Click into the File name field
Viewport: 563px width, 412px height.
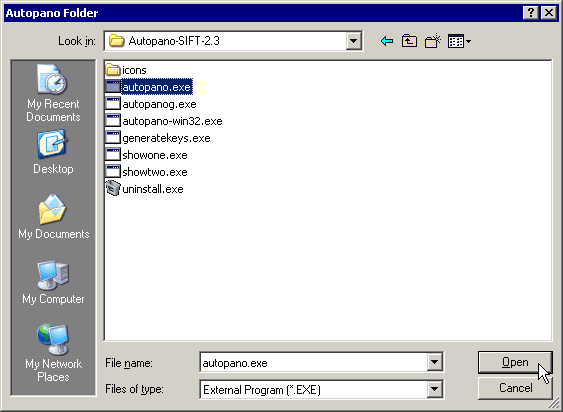(313, 362)
